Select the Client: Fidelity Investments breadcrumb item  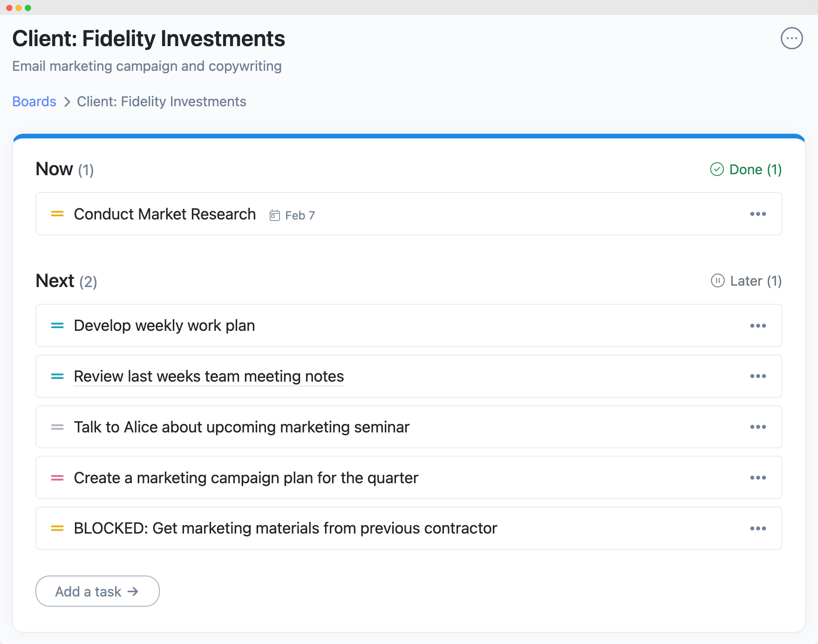161,102
